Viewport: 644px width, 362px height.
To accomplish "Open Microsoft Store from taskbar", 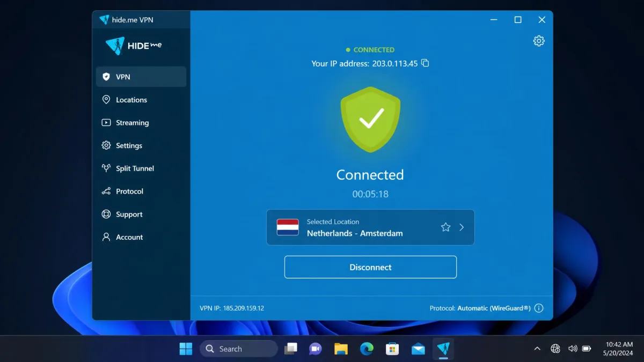I will (392, 349).
